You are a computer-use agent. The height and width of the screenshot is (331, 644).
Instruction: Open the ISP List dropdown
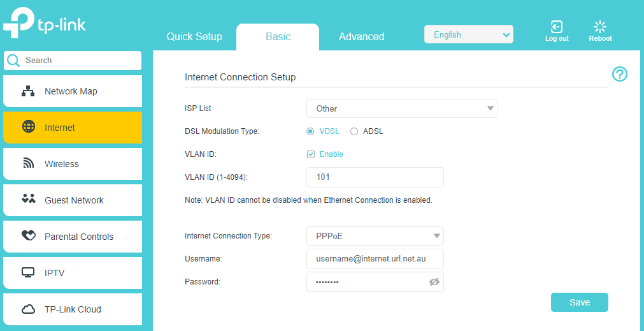click(402, 108)
